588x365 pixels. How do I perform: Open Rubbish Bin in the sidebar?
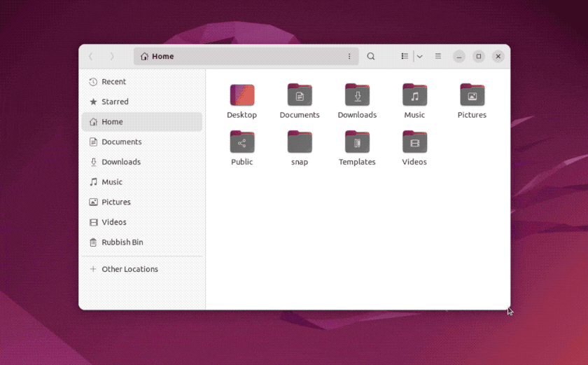(x=141, y=242)
